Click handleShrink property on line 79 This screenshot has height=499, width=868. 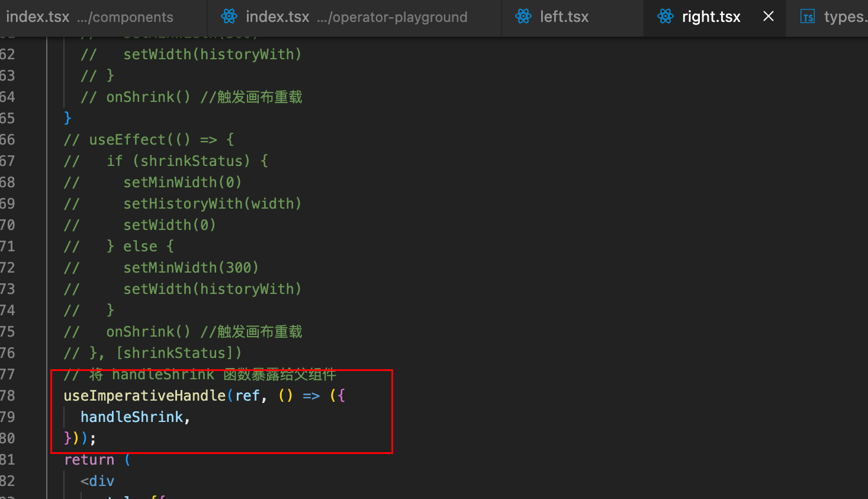click(131, 417)
